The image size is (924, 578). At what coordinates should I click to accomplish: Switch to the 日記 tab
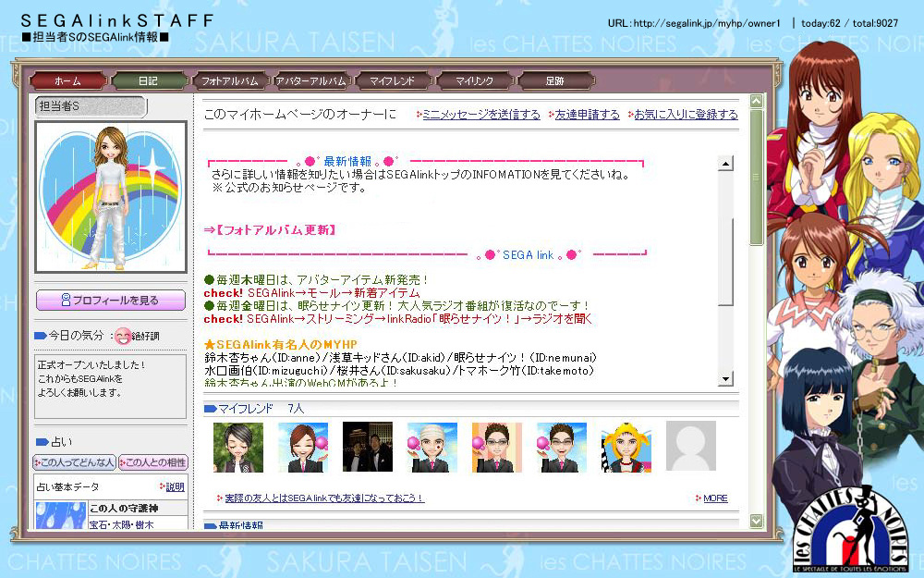tap(148, 81)
